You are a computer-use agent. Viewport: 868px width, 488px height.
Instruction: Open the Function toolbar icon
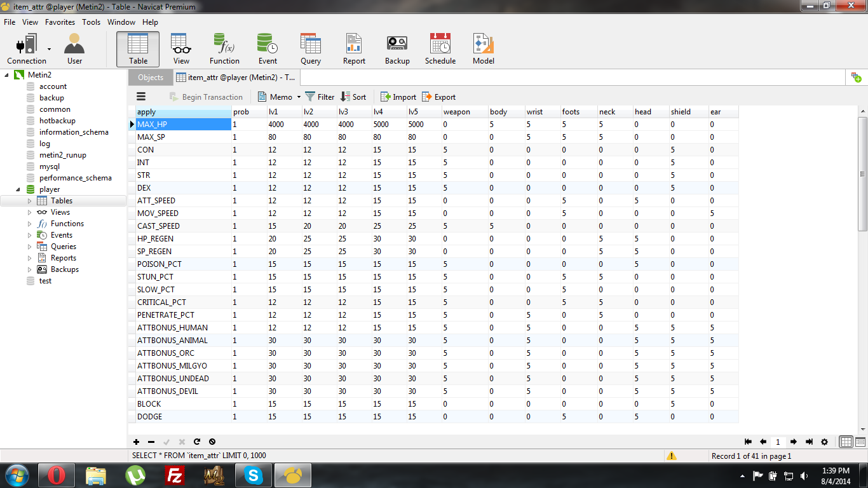coord(224,50)
